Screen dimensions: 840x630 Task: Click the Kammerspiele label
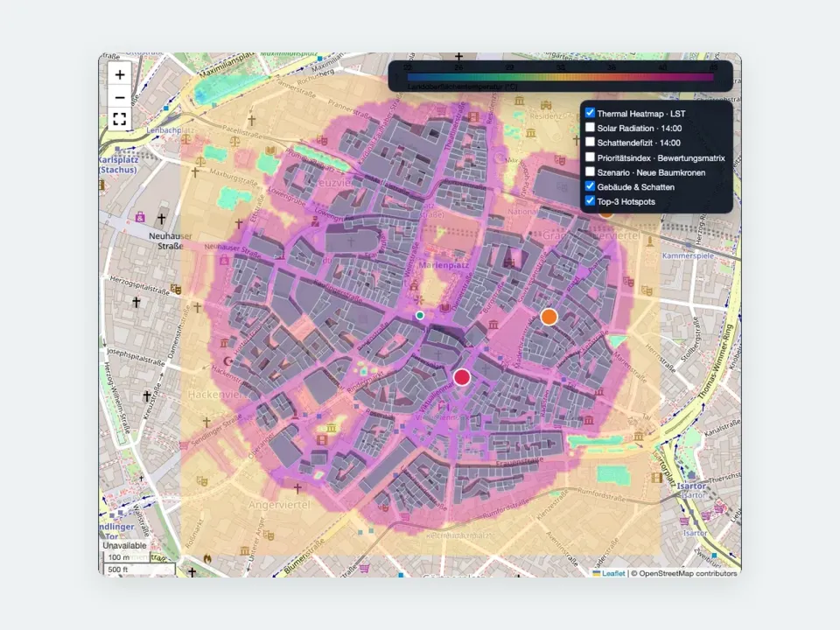688,255
